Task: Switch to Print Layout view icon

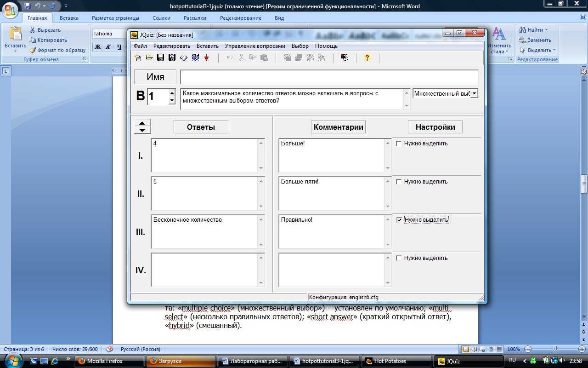Action: tap(466, 349)
